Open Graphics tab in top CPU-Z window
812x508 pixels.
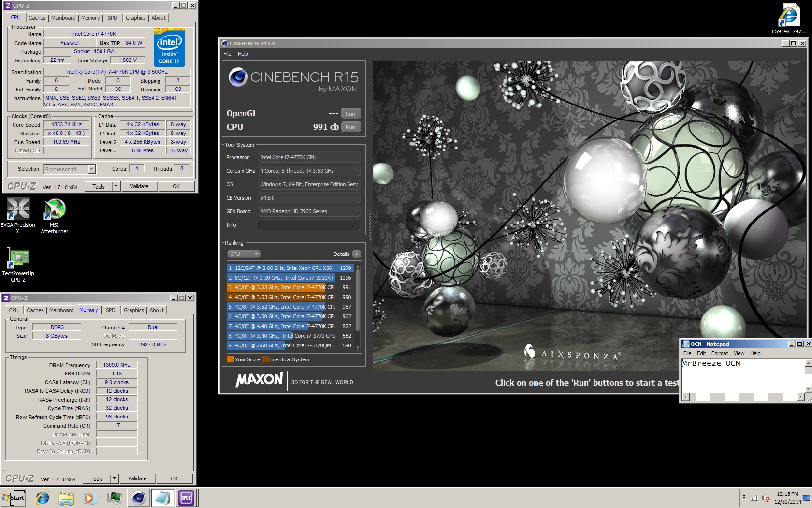tap(136, 18)
